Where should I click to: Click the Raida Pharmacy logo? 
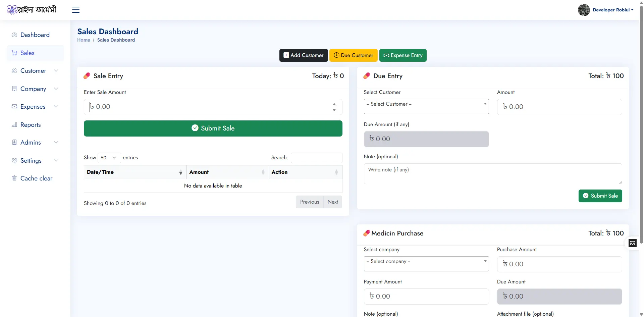[x=32, y=10]
